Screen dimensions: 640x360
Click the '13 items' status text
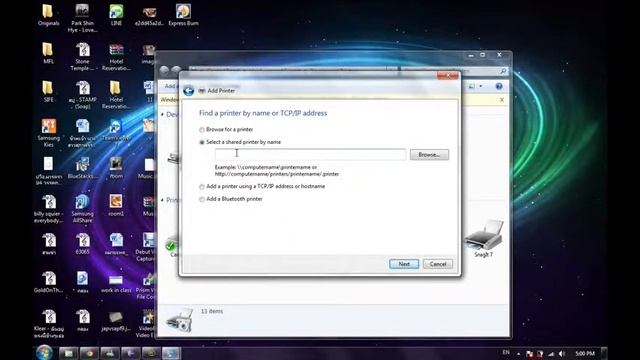[x=212, y=311]
